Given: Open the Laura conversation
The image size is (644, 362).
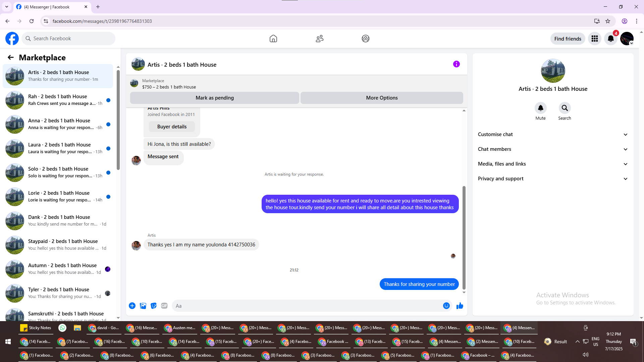Looking at the screenshot, I should click(58, 148).
